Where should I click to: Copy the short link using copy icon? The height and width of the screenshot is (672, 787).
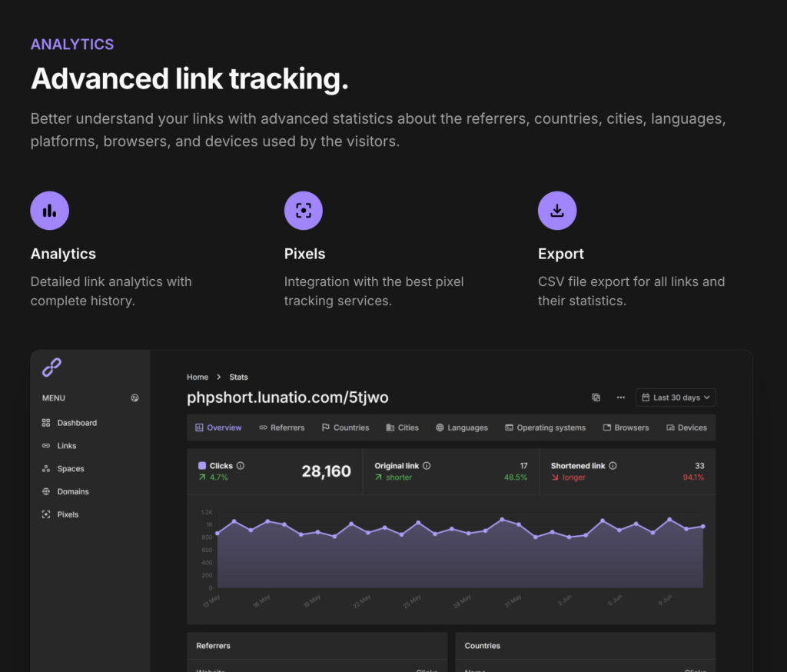(596, 398)
